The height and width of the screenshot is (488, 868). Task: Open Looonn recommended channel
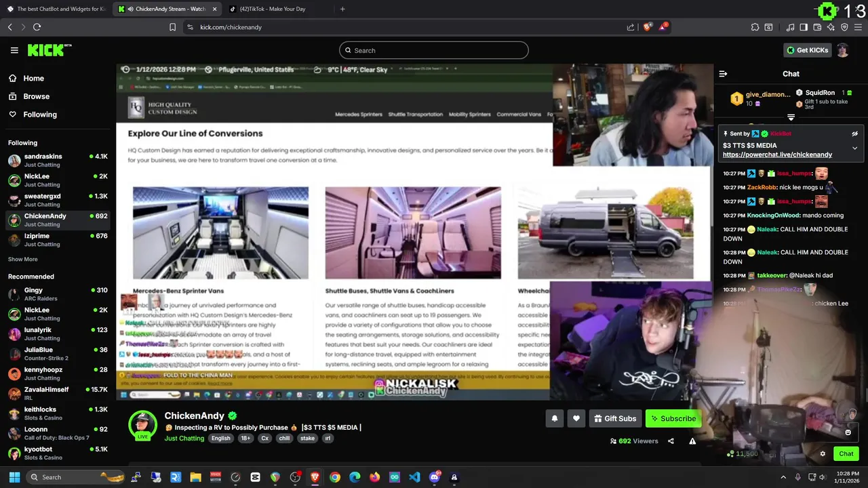click(58, 433)
